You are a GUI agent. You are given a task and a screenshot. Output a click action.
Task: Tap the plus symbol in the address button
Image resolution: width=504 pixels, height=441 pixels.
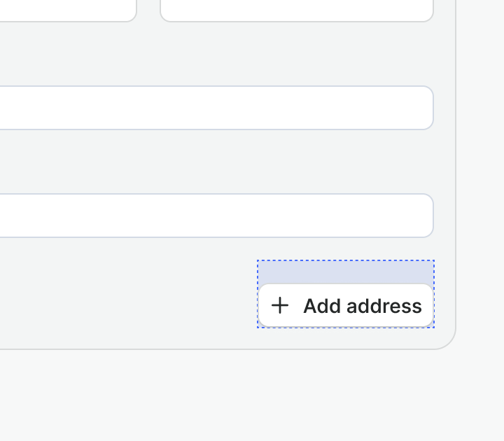click(280, 306)
